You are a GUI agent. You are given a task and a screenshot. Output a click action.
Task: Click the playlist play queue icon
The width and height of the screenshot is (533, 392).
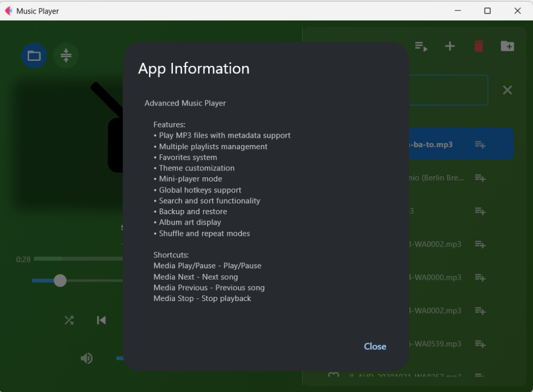point(421,46)
